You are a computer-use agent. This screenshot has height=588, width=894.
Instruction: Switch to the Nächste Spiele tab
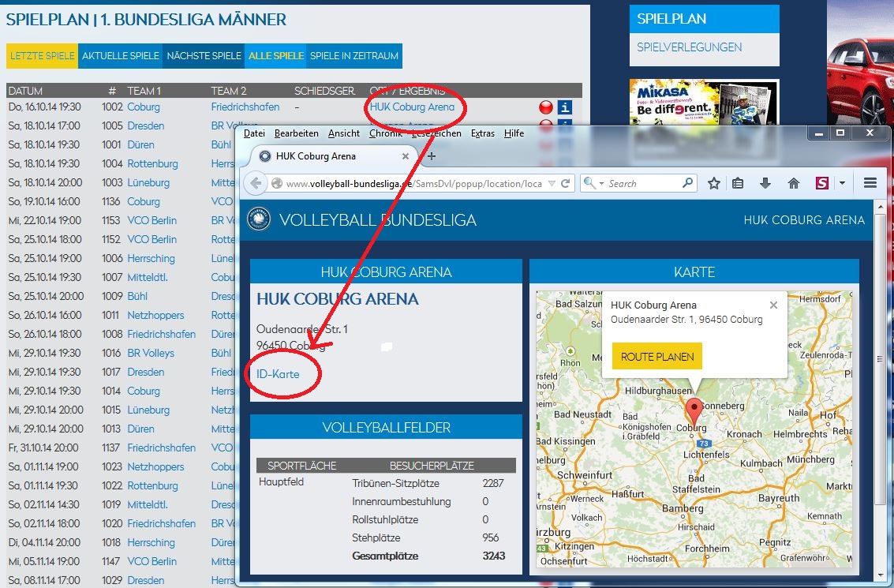pos(204,56)
